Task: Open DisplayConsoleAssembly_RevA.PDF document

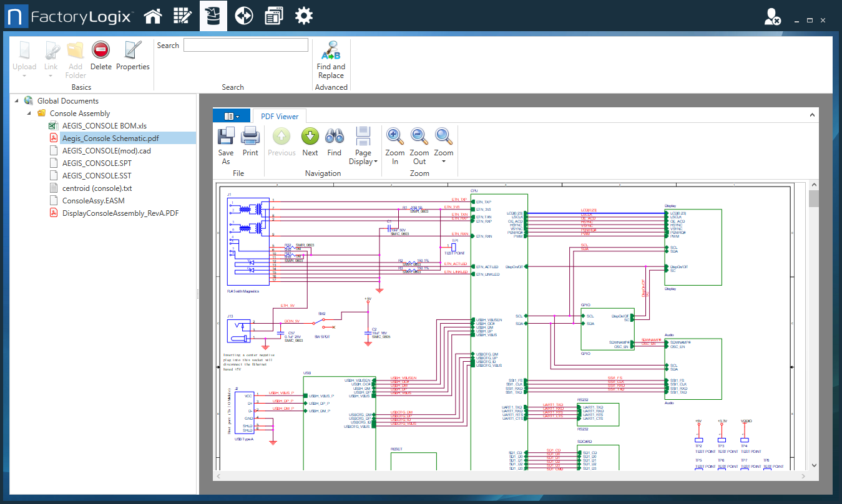Action: click(x=120, y=213)
